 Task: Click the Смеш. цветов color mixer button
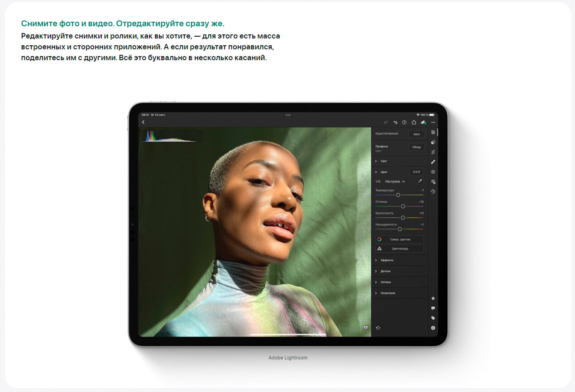pyautogui.click(x=400, y=239)
